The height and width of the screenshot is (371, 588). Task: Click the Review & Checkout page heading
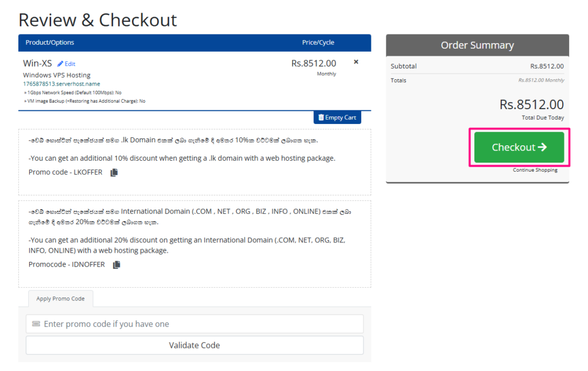(98, 20)
